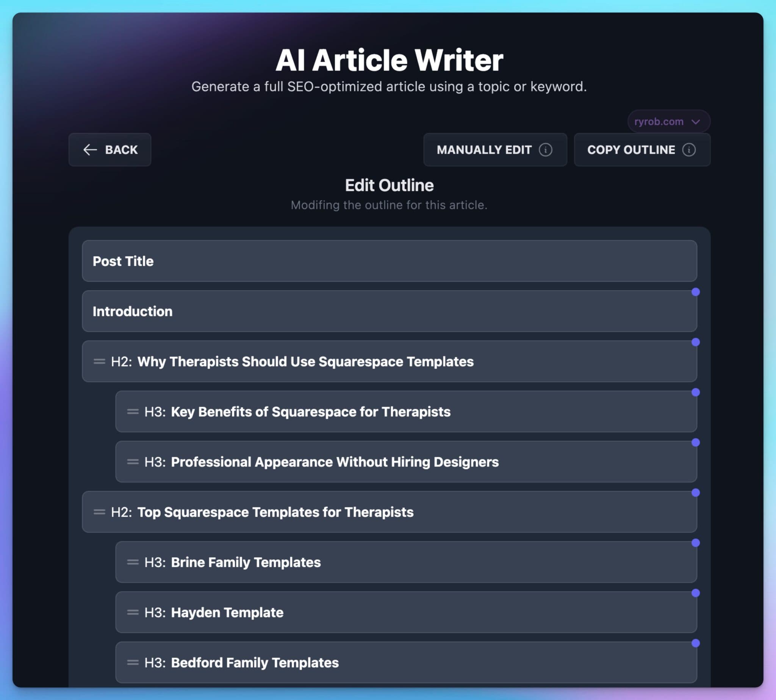Click the info icon beside Copy Outline
This screenshot has width=776, height=700.
coord(690,150)
